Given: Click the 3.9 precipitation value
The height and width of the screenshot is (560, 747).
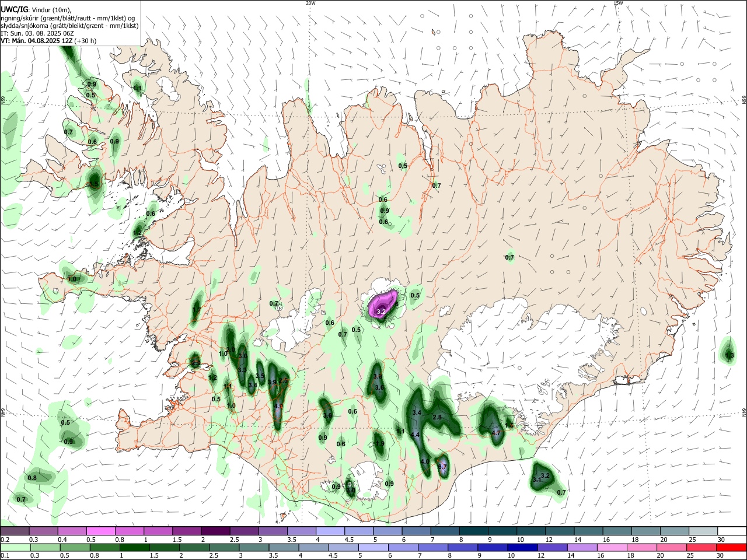Looking at the screenshot, I should tap(272, 382).
